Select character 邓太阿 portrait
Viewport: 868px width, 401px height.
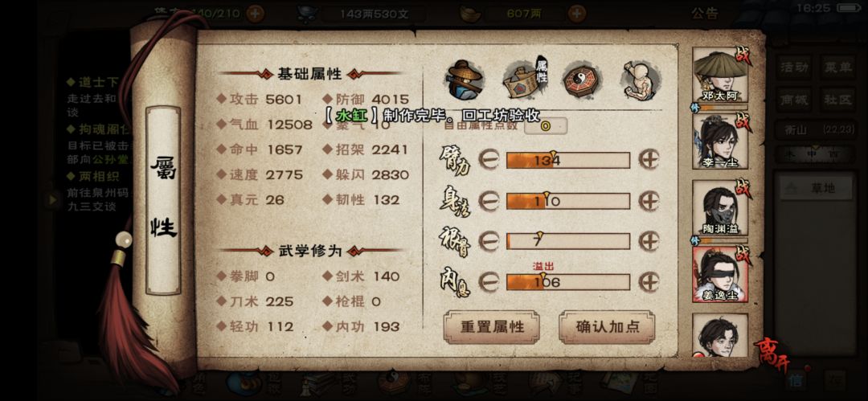[x=720, y=76]
